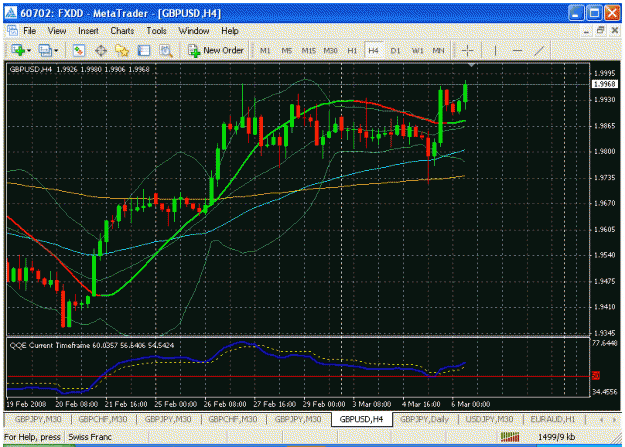The height and width of the screenshot is (447, 625).
Task: Switch to the USDJPY,M30 chart tab
Action: pyautogui.click(x=489, y=419)
